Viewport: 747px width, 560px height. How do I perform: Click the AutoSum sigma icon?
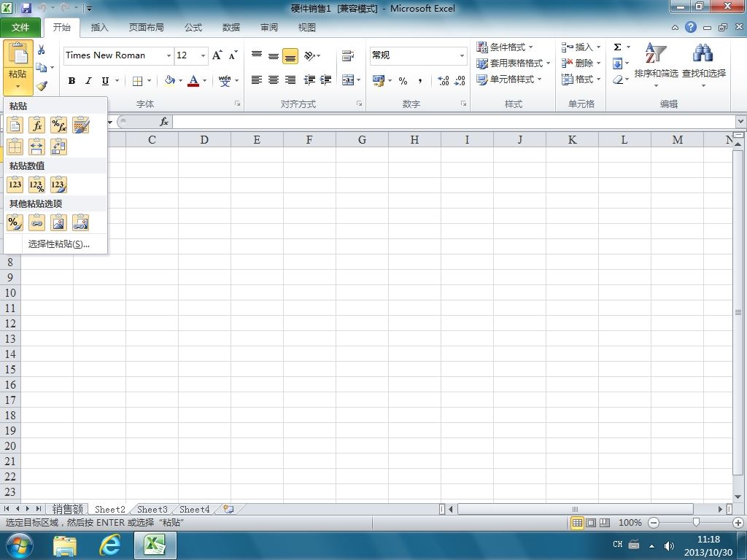click(617, 47)
